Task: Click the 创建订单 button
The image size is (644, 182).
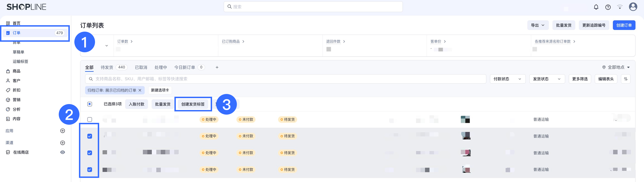Action: coord(624,25)
